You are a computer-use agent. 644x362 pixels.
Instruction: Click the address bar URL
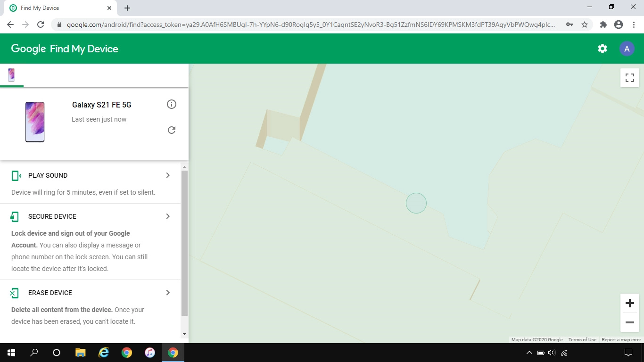point(311,25)
